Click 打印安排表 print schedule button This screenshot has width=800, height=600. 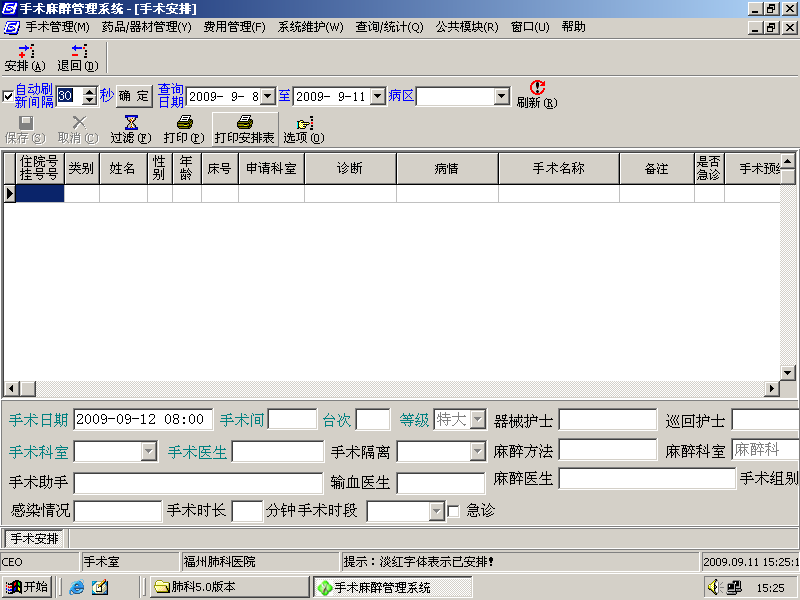point(245,130)
